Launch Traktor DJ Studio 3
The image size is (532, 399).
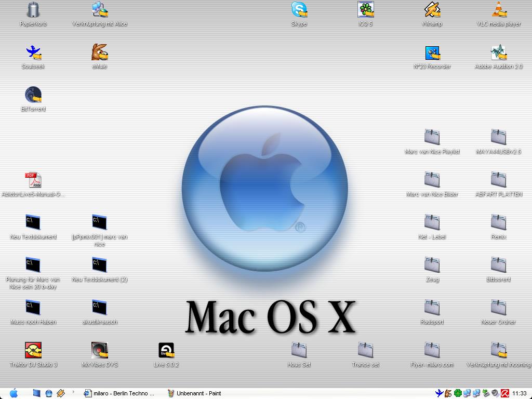click(33, 351)
